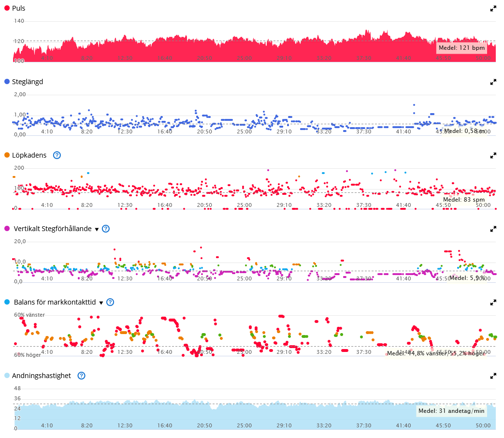Screen dimensions: 504x438
Task: Expand the Vertikalt Stegförhållande chart to fullscreen
Action: tap(493, 229)
